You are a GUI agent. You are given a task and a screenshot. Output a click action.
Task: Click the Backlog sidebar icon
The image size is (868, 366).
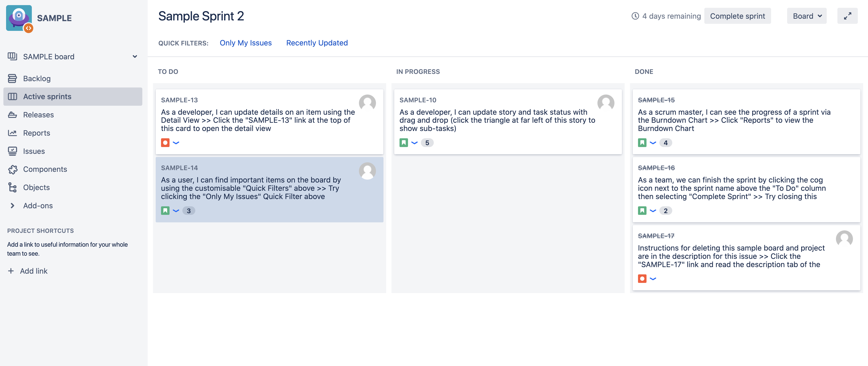click(x=12, y=78)
